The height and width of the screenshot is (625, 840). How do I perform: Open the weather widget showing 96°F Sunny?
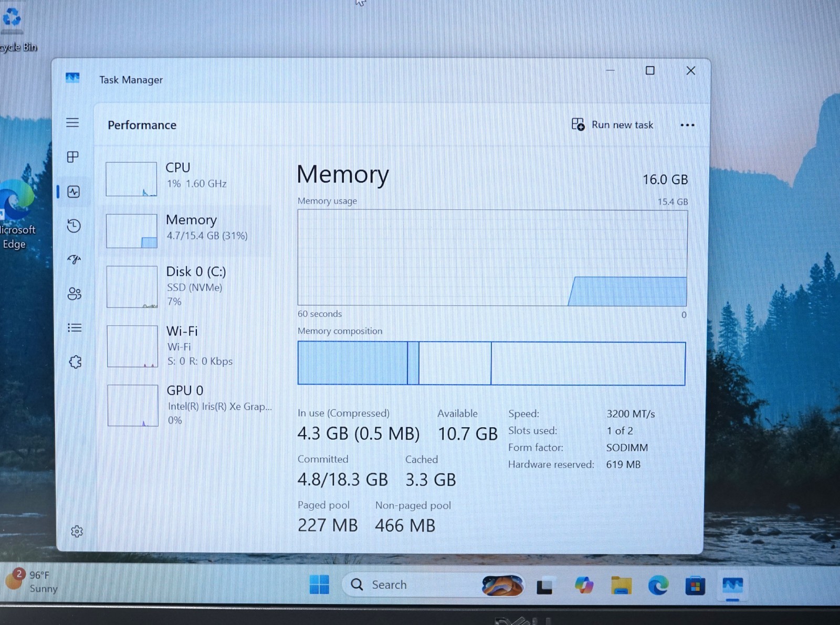click(31, 581)
